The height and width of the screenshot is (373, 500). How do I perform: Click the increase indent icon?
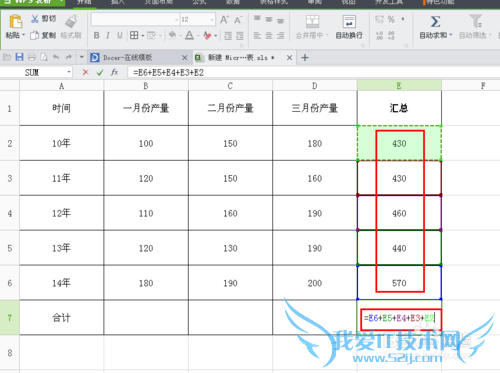click(x=240, y=36)
